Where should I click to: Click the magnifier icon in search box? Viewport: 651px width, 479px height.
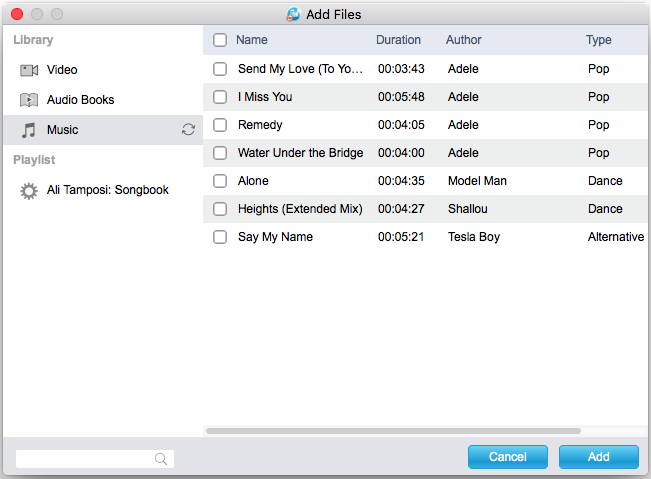coord(161,459)
